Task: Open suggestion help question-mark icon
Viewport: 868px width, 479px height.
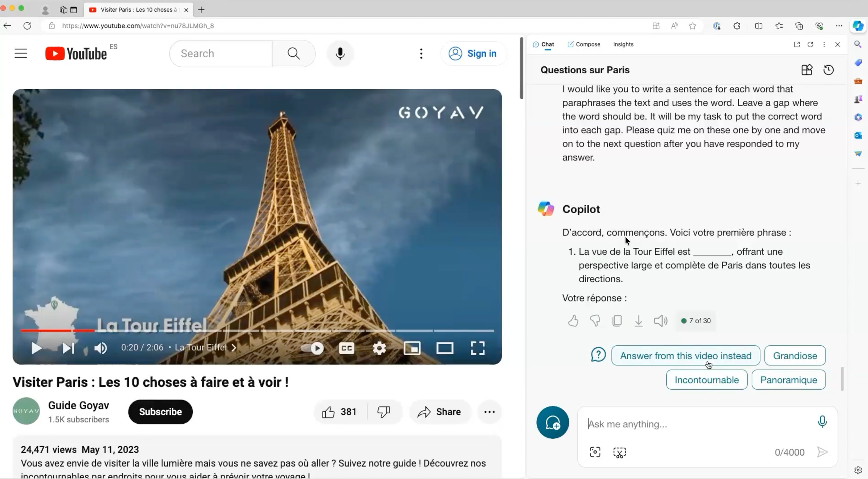Action: (x=598, y=355)
